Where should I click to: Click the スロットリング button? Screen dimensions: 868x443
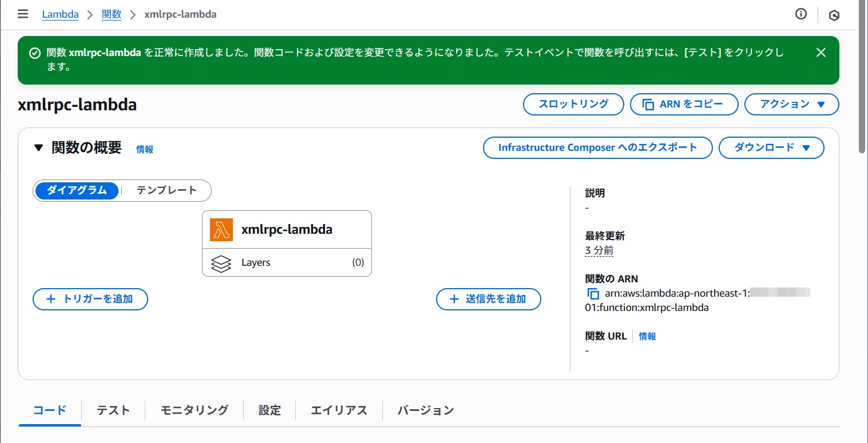pyautogui.click(x=573, y=104)
